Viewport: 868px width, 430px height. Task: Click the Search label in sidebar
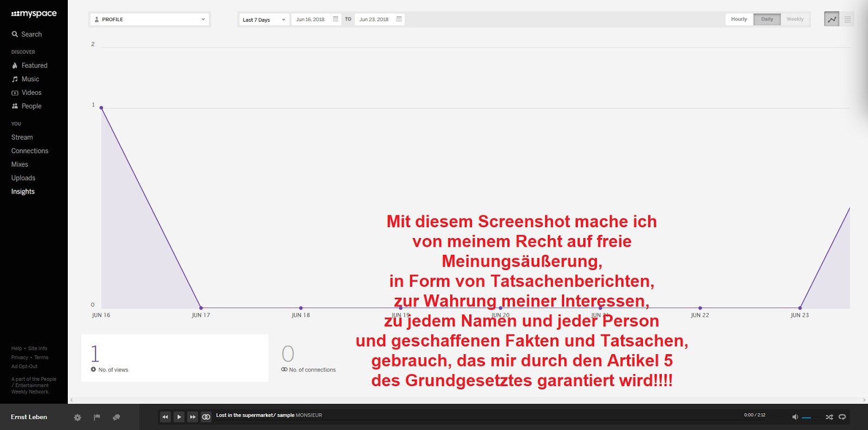31,34
